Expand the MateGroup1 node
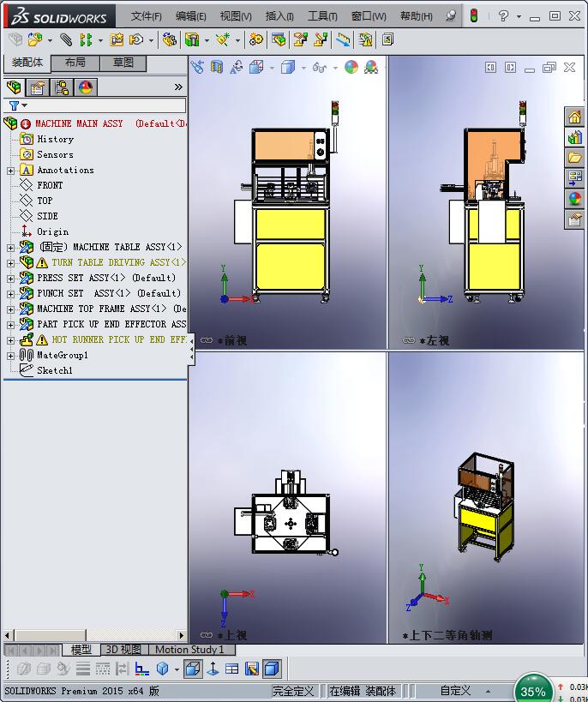Image resolution: width=588 pixels, height=702 pixels. click(10, 356)
